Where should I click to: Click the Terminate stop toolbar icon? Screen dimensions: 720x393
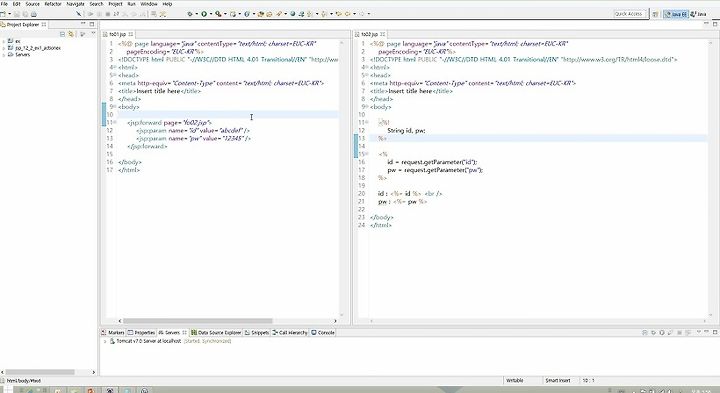pyautogui.click(x=108, y=14)
